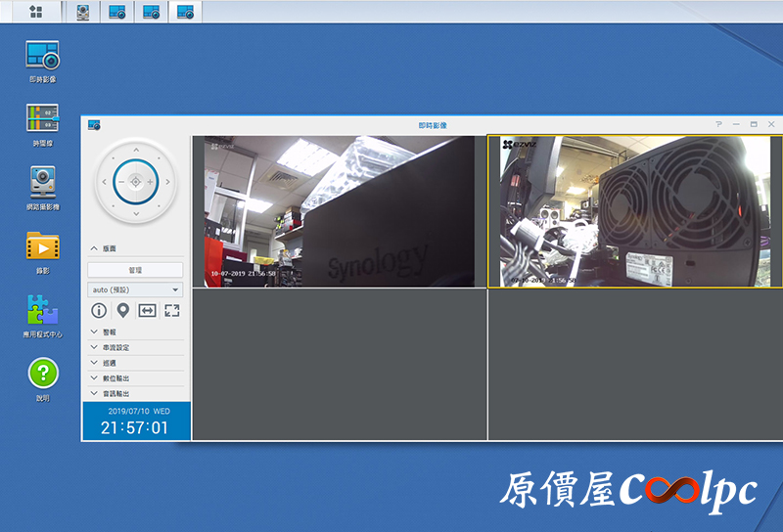Screen dimensions: 783x532
Task: Show camera information via info icon
Action: pyautogui.click(x=99, y=310)
